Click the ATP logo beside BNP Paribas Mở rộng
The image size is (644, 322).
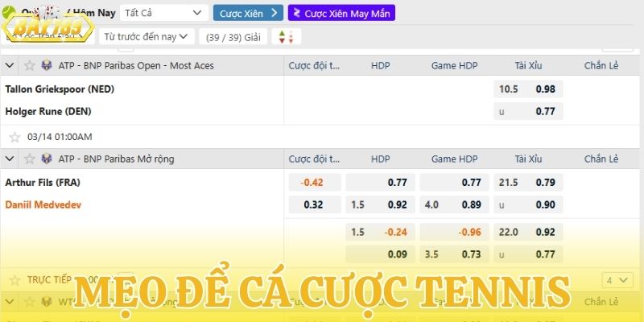pyautogui.click(x=47, y=159)
